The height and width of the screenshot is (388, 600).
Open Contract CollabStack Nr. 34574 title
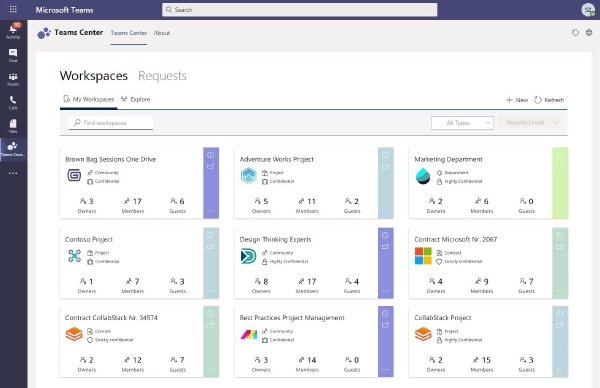[111, 318]
